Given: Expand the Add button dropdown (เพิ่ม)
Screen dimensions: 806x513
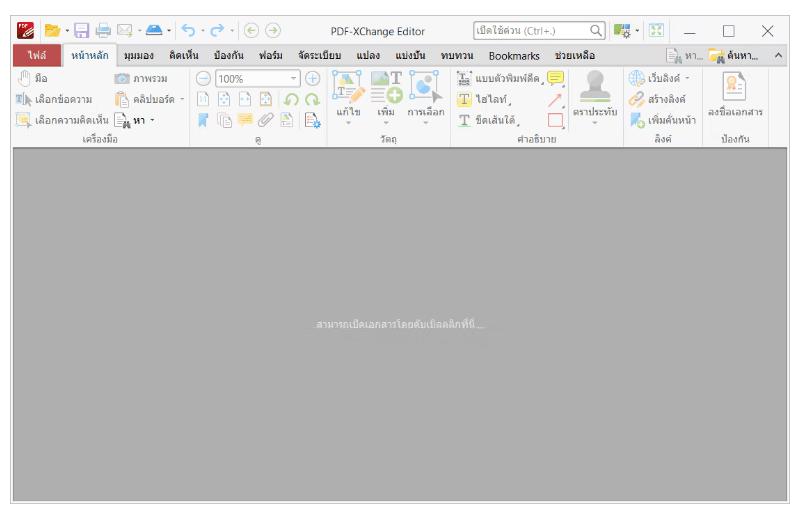Looking at the screenshot, I should [x=386, y=123].
